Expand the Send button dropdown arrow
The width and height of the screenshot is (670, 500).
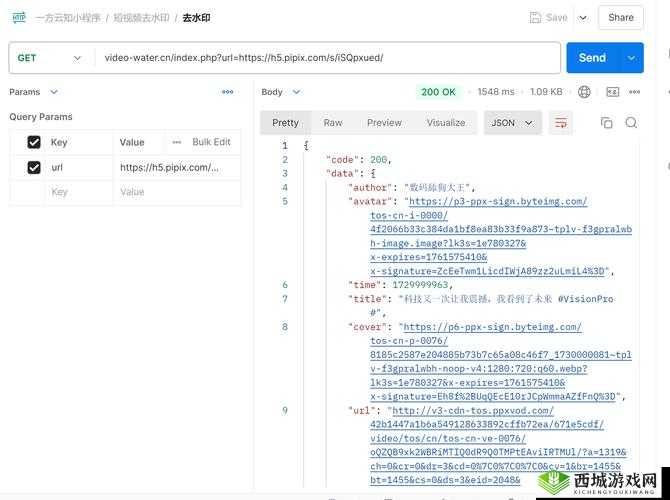631,58
